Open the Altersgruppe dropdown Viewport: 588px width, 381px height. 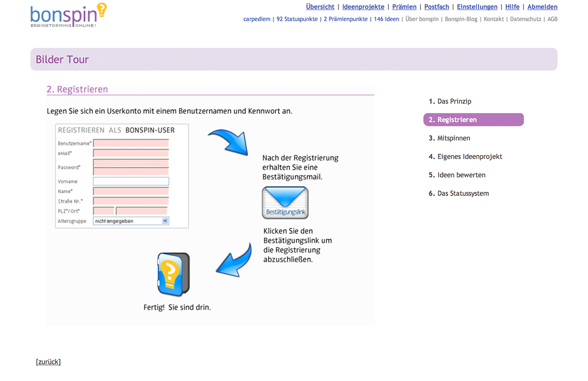click(131, 222)
